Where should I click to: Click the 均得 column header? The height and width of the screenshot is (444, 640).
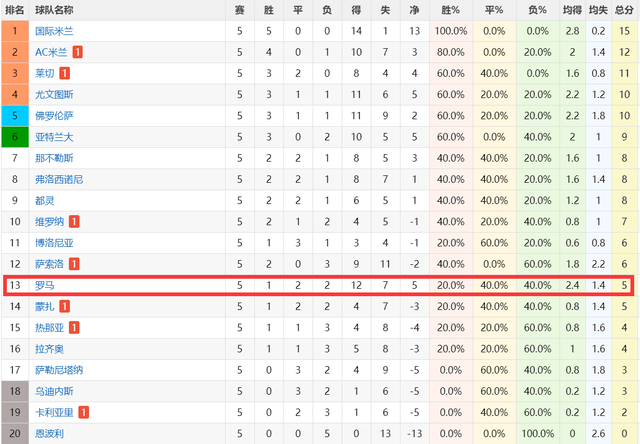coord(572,10)
